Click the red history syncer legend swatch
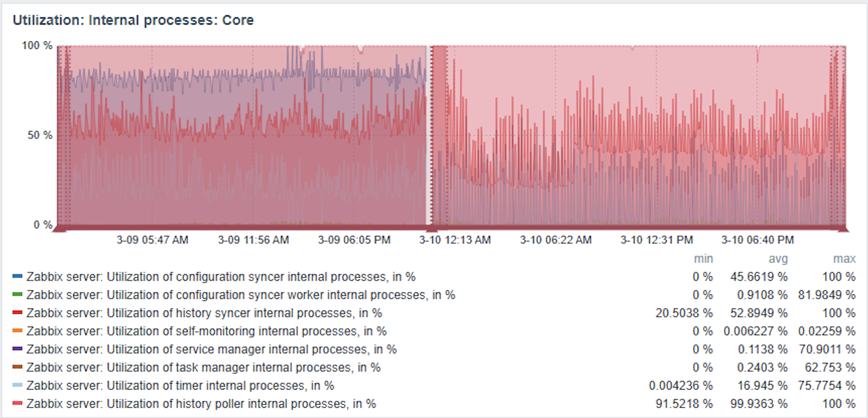Image resolution: width=868 pixels, height=418 pixels. click(x=17, y=312)
